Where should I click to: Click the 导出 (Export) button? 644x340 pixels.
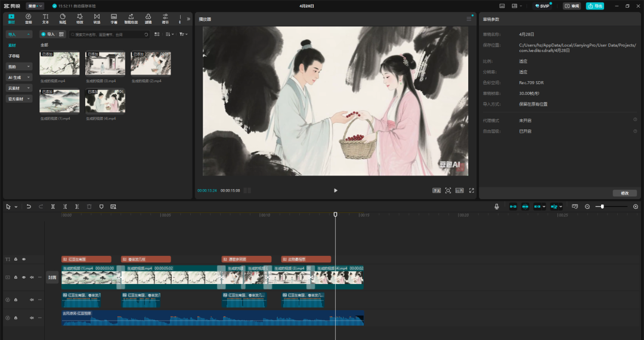point(594,6)
